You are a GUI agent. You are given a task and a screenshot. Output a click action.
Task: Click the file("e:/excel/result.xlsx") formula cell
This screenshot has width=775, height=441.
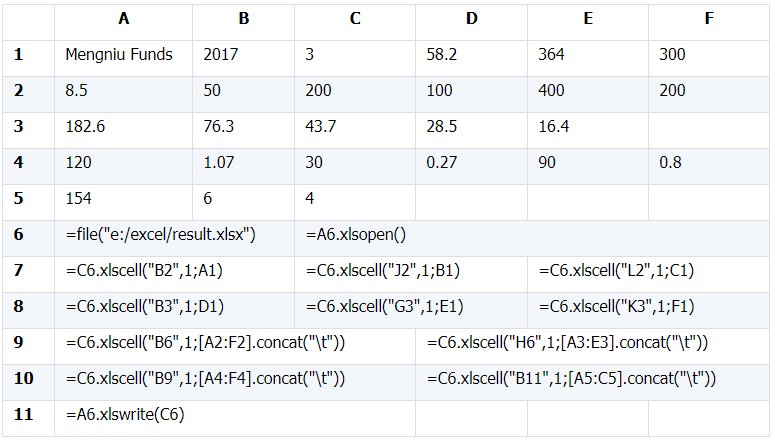(x=161, y=235)
